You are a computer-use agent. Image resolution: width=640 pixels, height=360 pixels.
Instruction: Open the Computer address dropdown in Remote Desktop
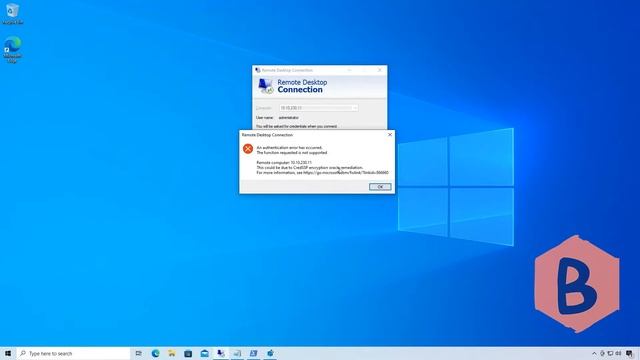355,108
